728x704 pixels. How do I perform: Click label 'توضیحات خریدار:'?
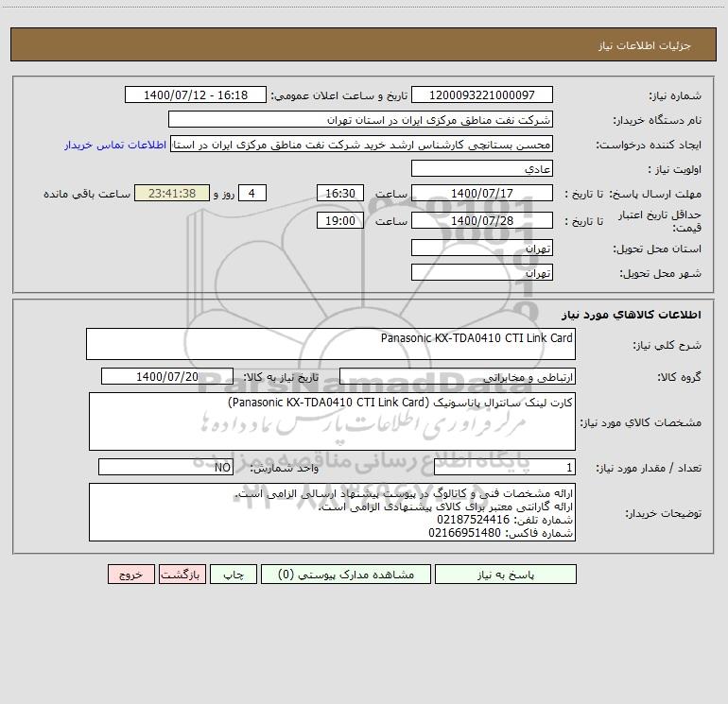click(663, 513)
